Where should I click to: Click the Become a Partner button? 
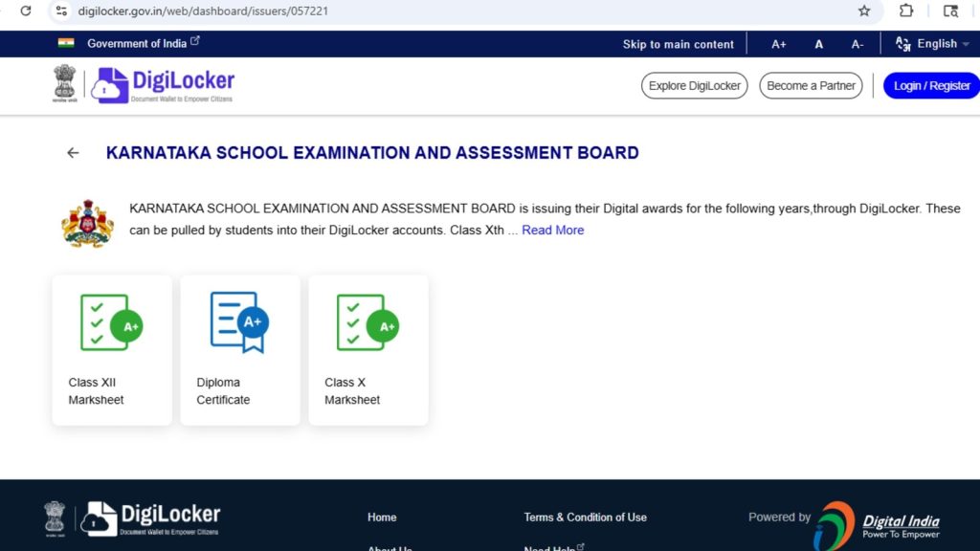pos(811,85)
